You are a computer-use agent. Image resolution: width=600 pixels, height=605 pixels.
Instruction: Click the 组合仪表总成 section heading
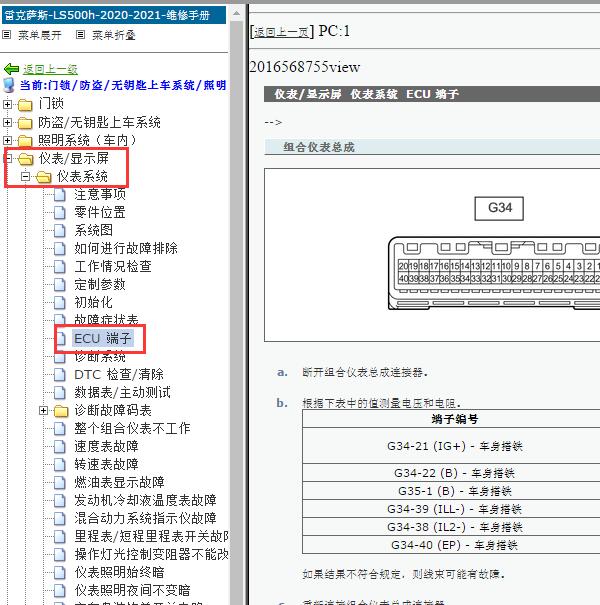point(319,147)
